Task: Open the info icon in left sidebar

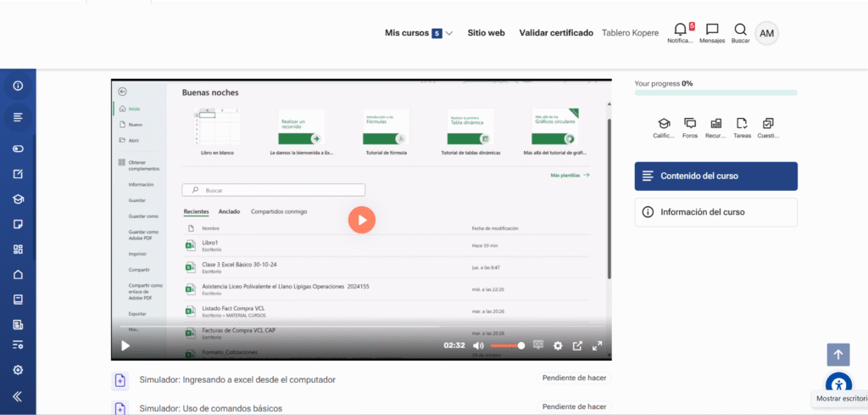Action: tap(19, 86)
